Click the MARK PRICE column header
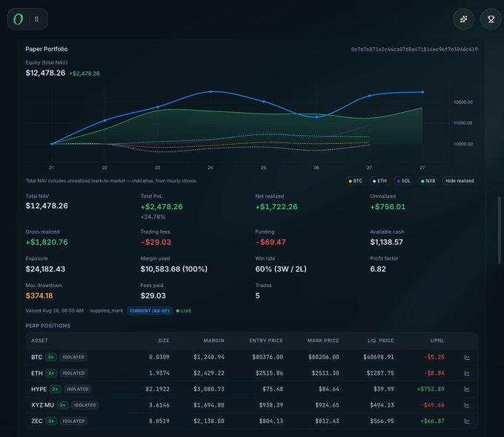This screenshot has height=437, width=504. [x=323, y=341]
